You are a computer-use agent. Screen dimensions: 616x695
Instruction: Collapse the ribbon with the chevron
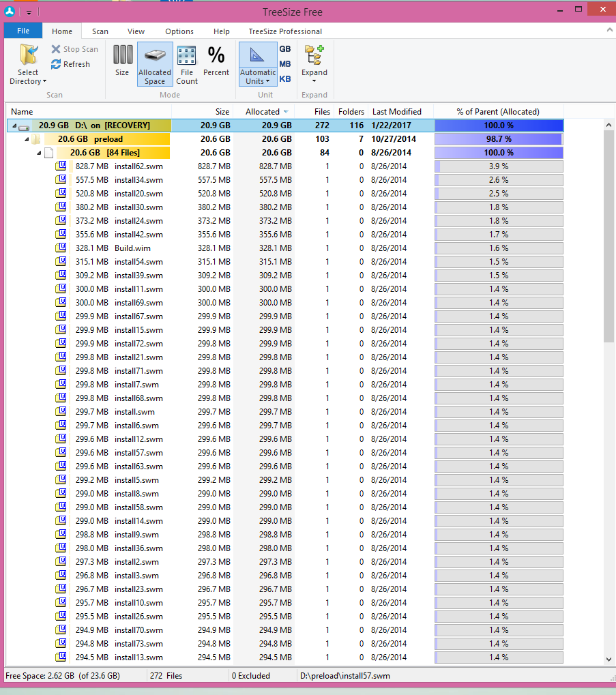(609, 30)
